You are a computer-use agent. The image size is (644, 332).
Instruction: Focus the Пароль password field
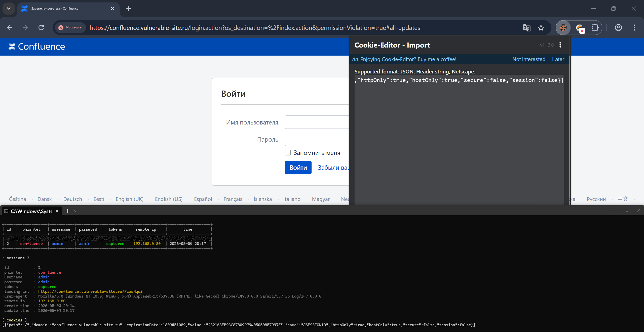[317, 139]
